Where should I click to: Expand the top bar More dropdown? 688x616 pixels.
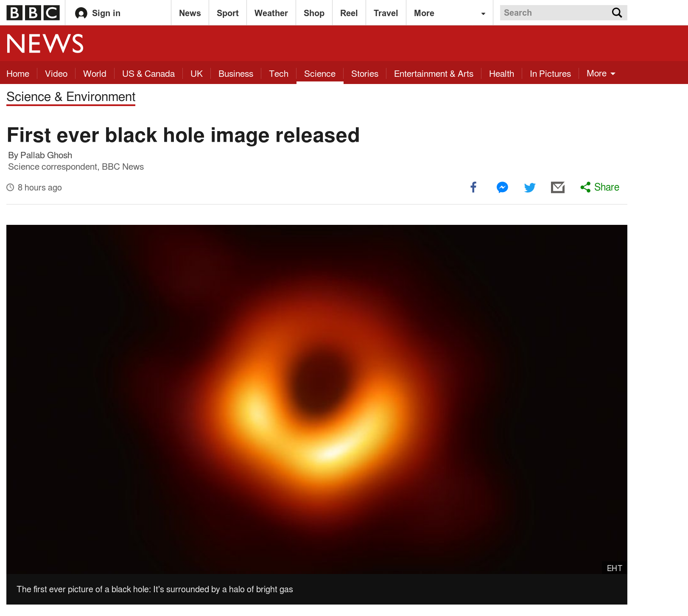point(450,13)
